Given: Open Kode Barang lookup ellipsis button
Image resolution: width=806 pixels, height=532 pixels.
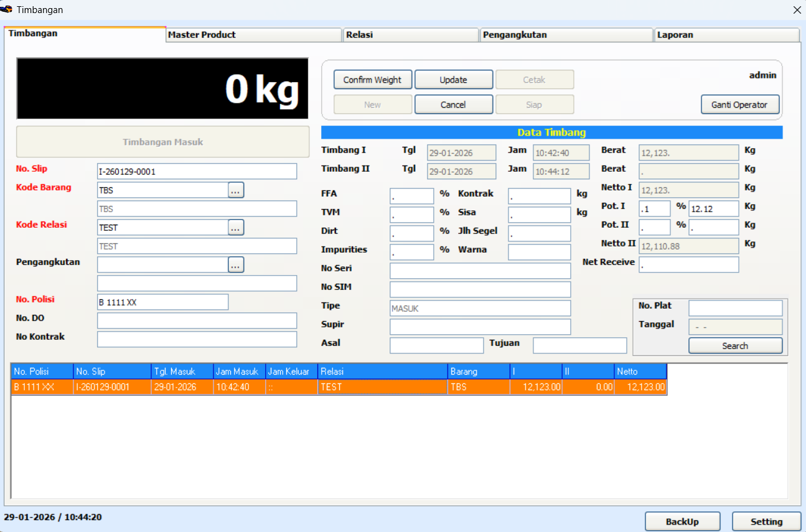Looking at the screenshot, I should (236, 190).
